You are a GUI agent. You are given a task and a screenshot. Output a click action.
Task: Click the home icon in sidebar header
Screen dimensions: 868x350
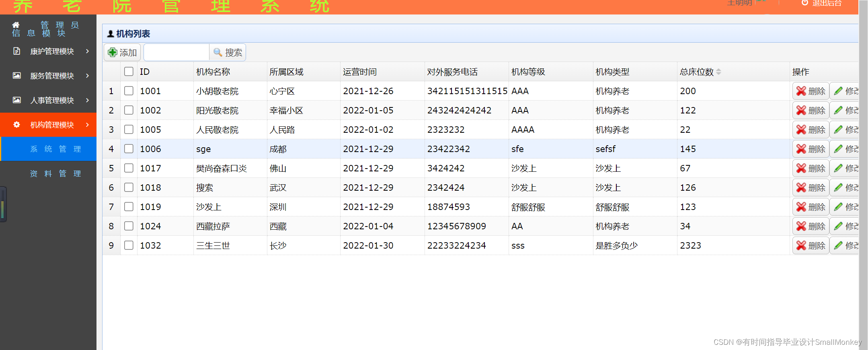pos(16,25)
